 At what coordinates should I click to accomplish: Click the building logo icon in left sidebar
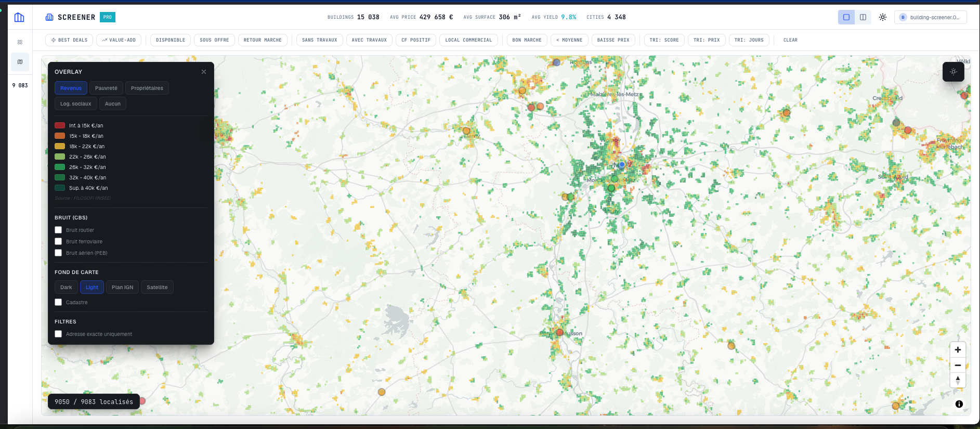tap(19, 17)
